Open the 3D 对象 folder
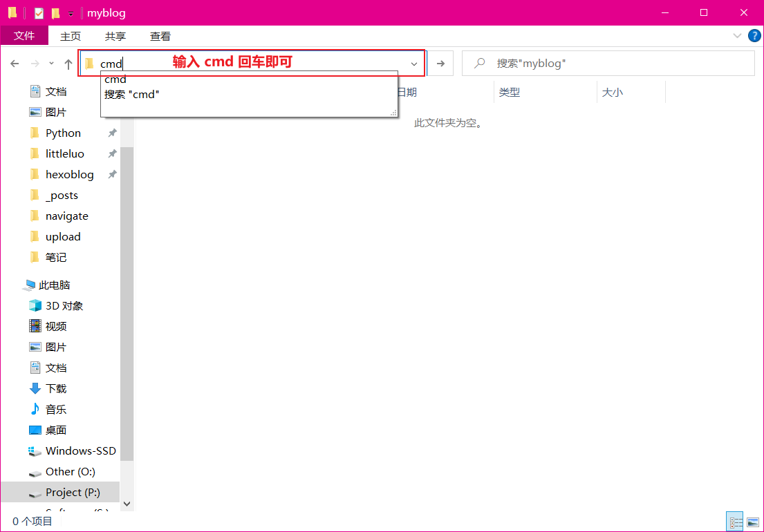This screenshot has width=764, height=532. 64,305
